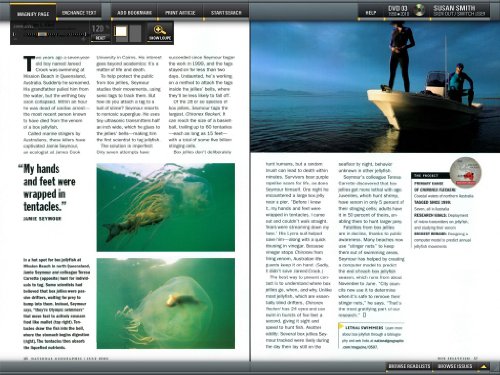Click the DVD disc icon
500x375 pixels.
point(419,10)
